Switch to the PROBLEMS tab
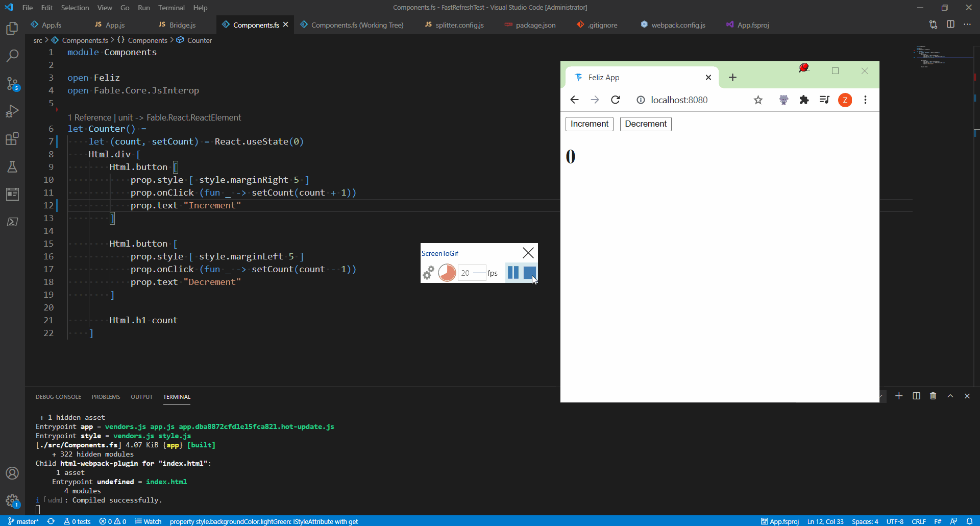Image resolution: width=980 pixels, height=526 pixels. 105,397
